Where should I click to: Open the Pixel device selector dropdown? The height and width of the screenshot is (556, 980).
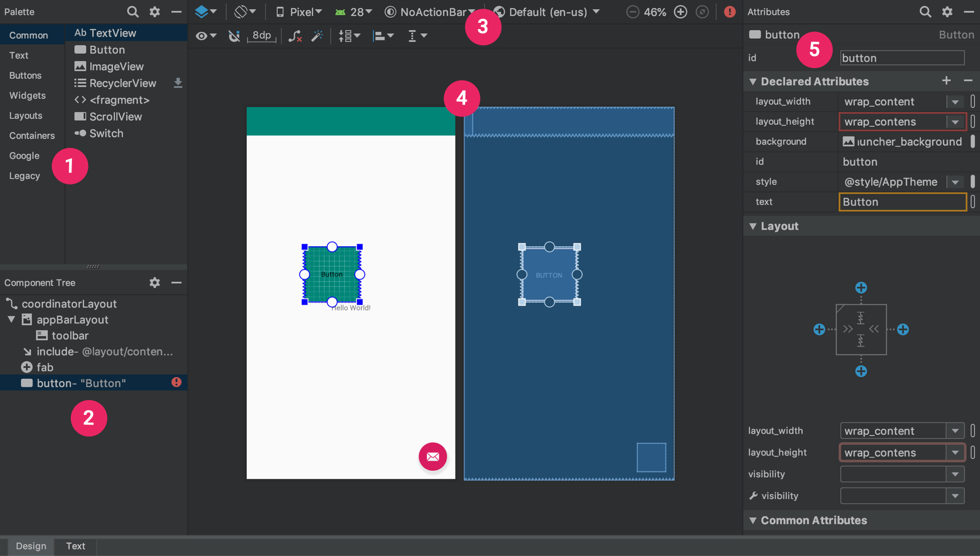[x=298, y=11]
